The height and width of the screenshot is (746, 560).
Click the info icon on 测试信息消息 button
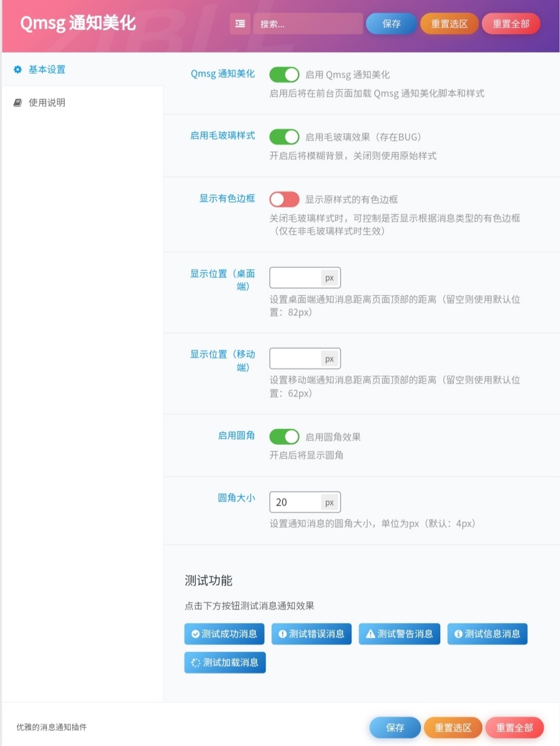(458, 634)
